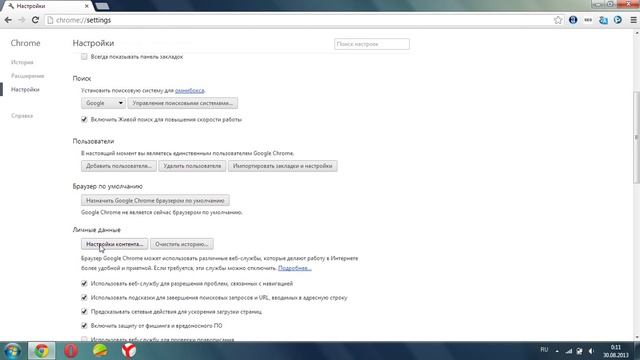Image resolution: width=640 pixels, height=360 pixels.
Task: Select Настройки in the left sidebar
Action: (x=25, y=89)
